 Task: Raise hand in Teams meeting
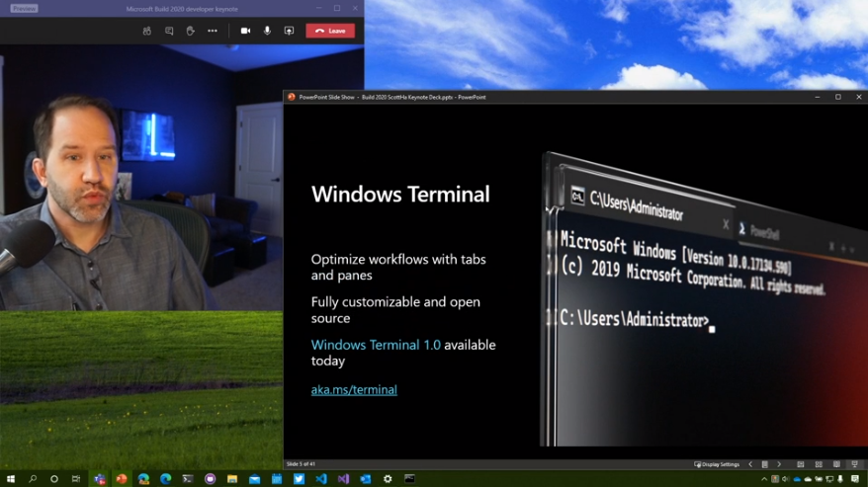click(x=190, y=31)
